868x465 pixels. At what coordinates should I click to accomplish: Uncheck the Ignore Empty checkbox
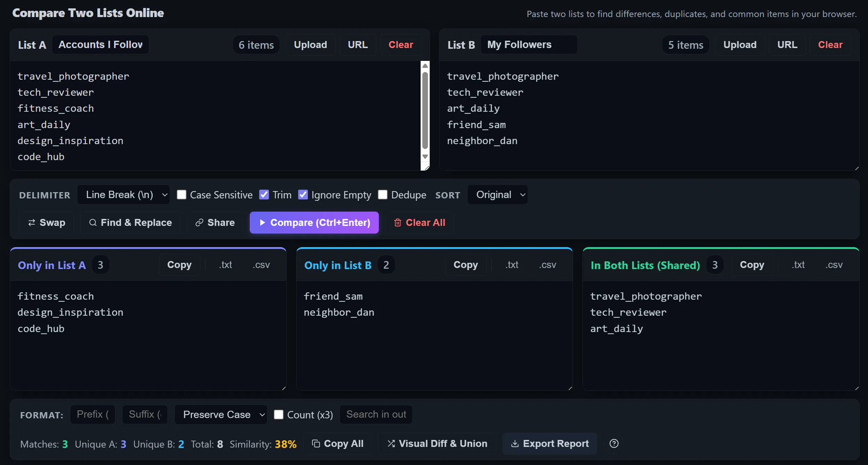[303, 195]
